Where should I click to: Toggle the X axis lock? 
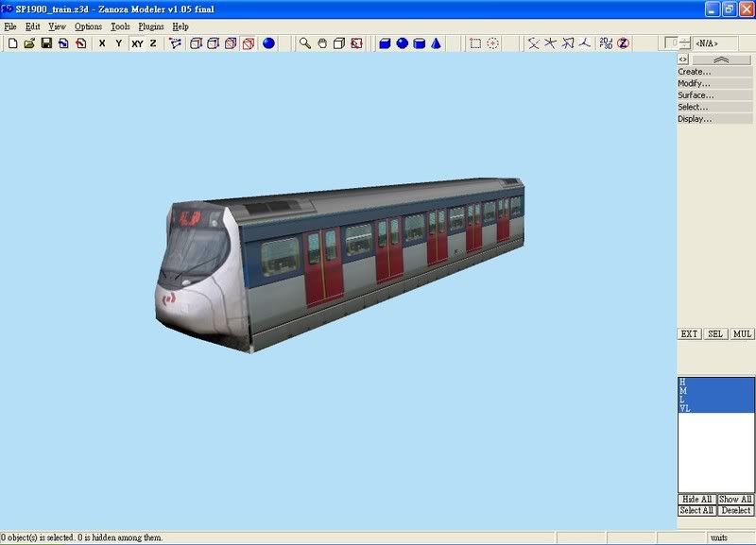tap(101, 43)
